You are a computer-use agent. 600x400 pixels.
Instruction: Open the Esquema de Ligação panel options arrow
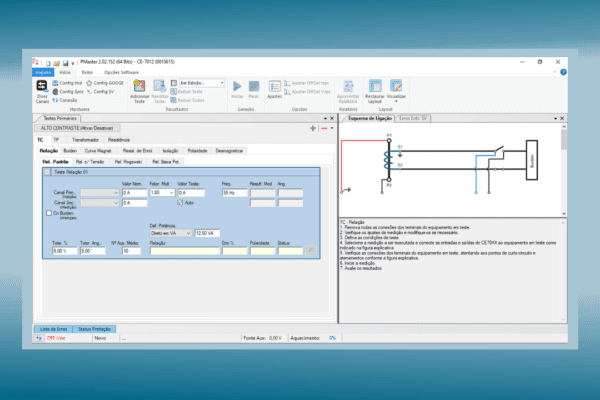[555, 119]
